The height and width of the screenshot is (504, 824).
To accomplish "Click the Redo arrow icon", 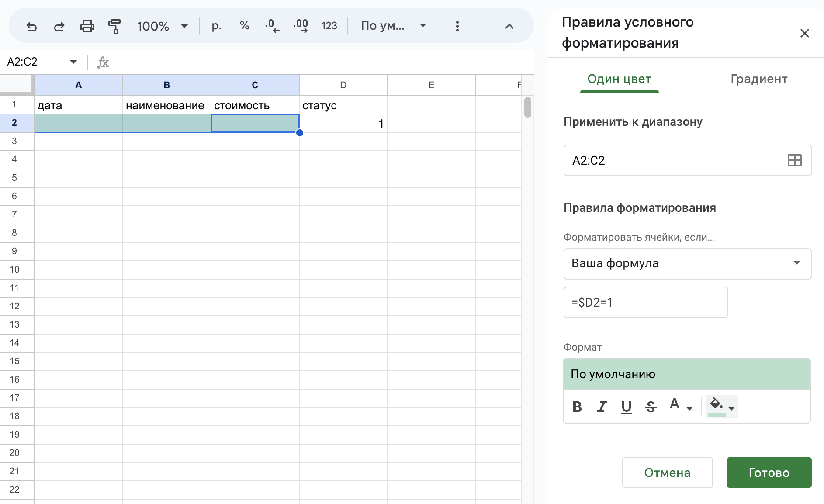I will pyautogui.click(x=59, y=26).
